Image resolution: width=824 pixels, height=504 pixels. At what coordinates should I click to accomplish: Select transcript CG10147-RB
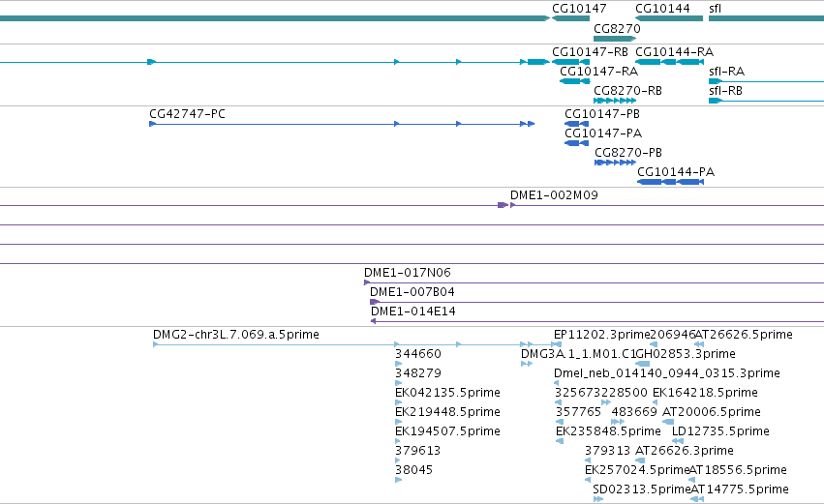pyautogui.click(x=590, y=52)
